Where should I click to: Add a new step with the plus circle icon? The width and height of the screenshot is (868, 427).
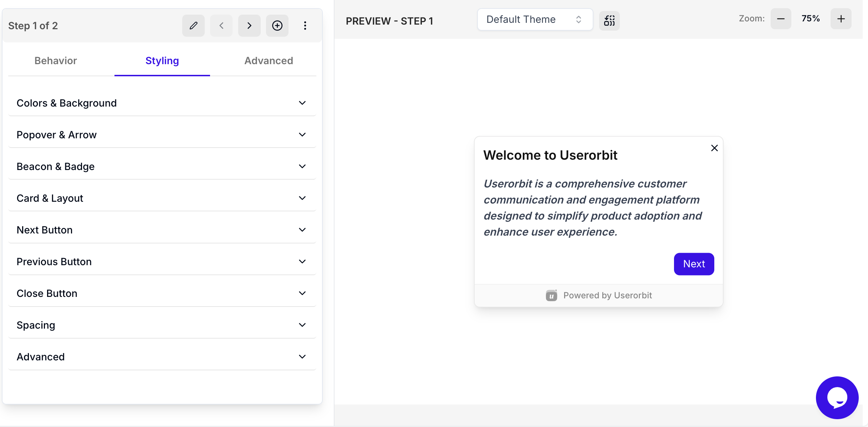coord(277,26)
